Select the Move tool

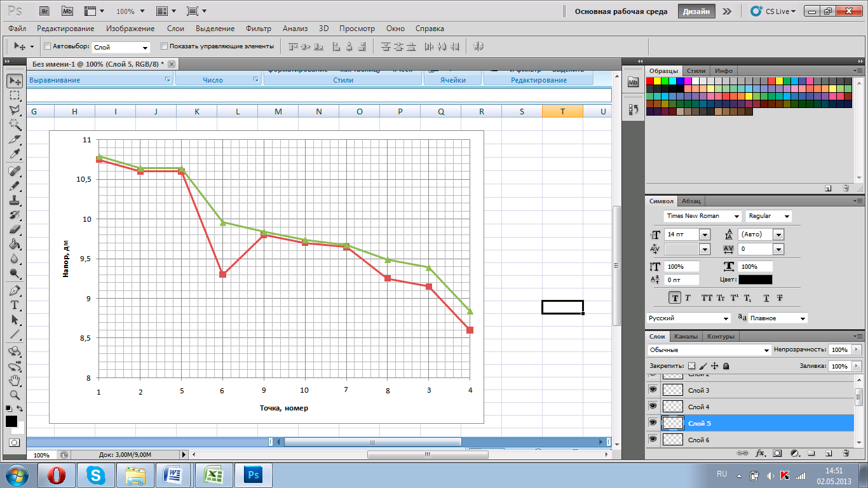point(15,81)
